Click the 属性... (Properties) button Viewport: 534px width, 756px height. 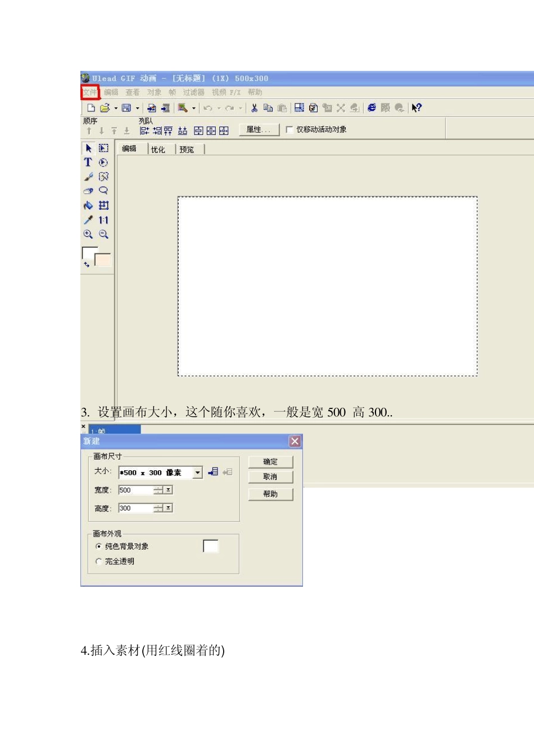click(259, 129)
